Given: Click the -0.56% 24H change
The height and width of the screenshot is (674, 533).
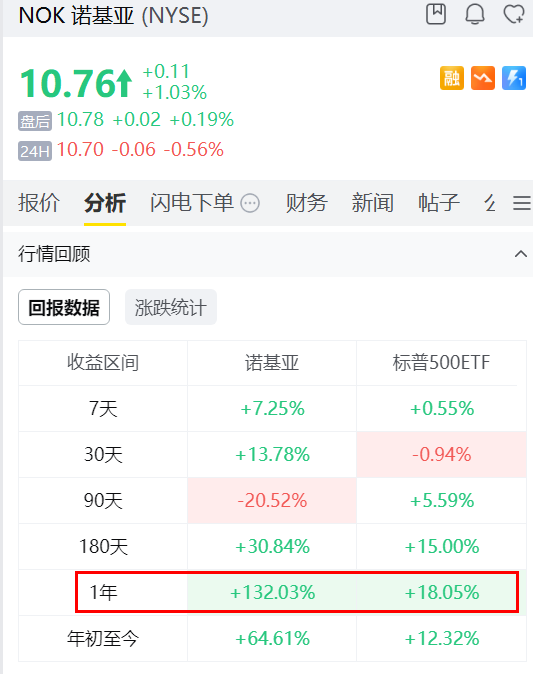Looking at the screenshot, I should 193,150.
